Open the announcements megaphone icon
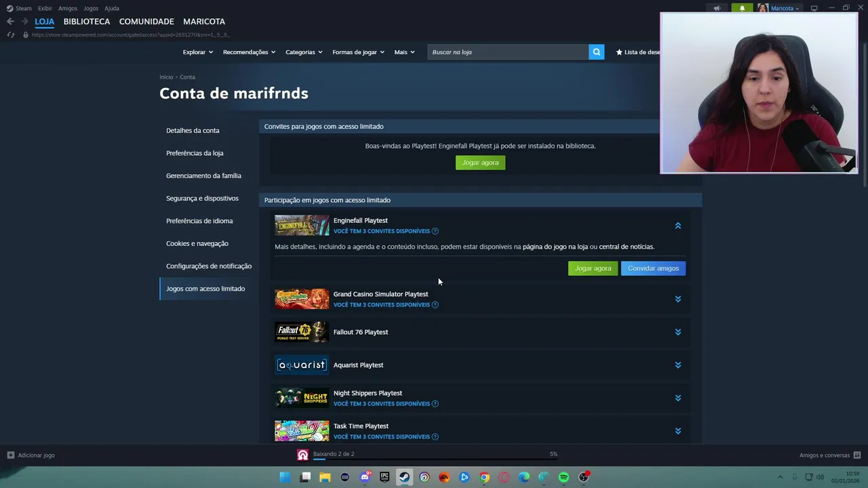Screen dimensions: 868x488 click(x=717, y=8)
